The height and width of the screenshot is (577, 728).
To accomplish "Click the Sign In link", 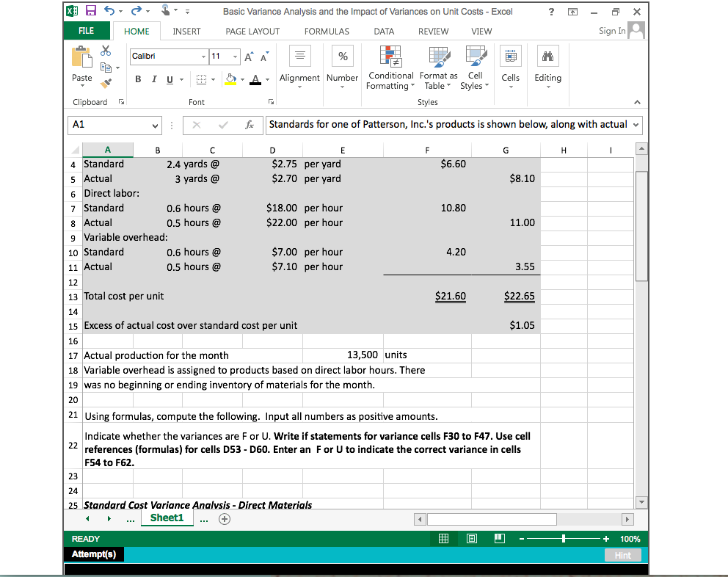I will click(611, 31).
